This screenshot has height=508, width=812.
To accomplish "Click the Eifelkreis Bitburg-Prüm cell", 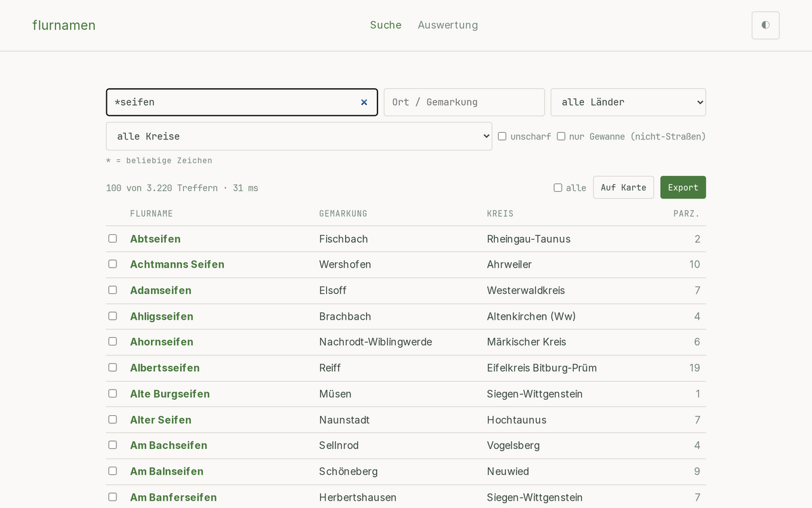I will click(542, 368).
